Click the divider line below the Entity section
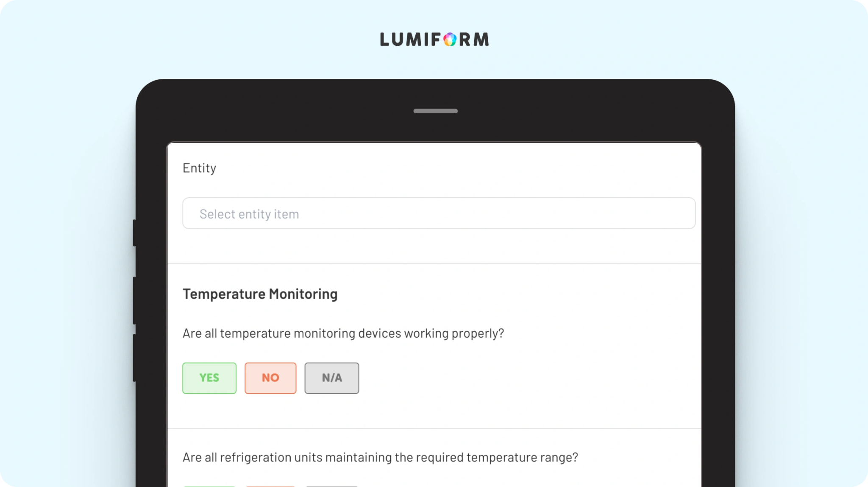 pyautogui.click(x=434, y=264)
